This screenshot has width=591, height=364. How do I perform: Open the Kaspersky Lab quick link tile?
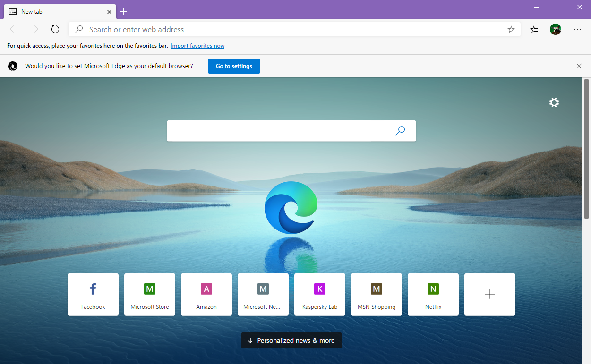pyautogui.click(x=320, y=295)
